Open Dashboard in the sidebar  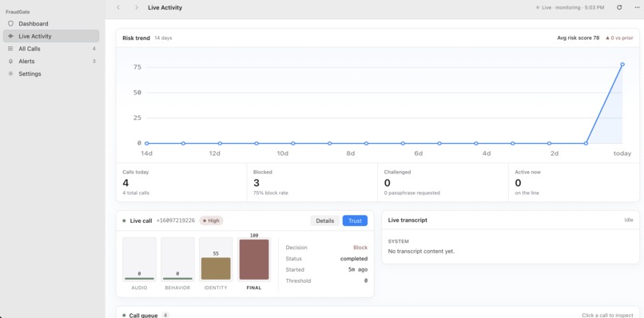51,24
